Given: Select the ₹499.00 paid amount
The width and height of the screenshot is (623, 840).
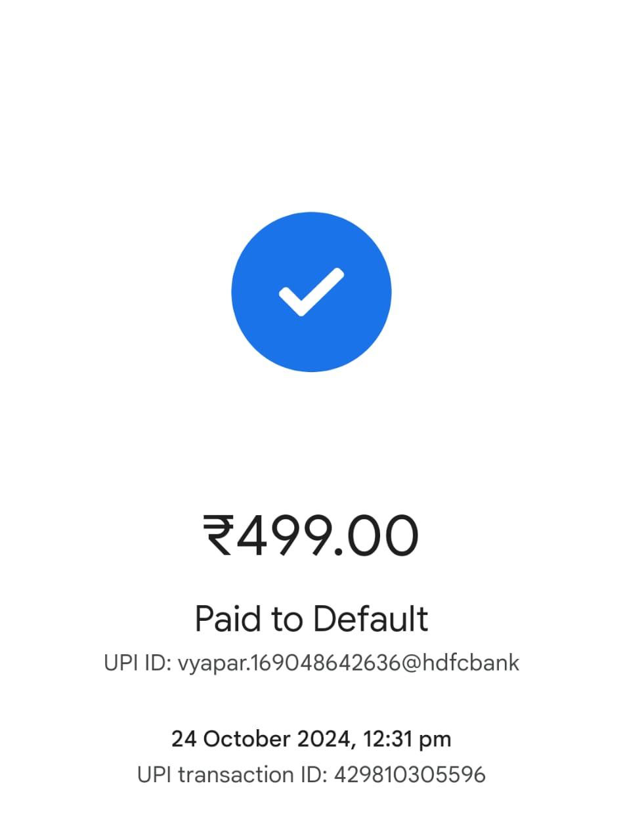Looking at the screenshot, I should click(311, 536).
